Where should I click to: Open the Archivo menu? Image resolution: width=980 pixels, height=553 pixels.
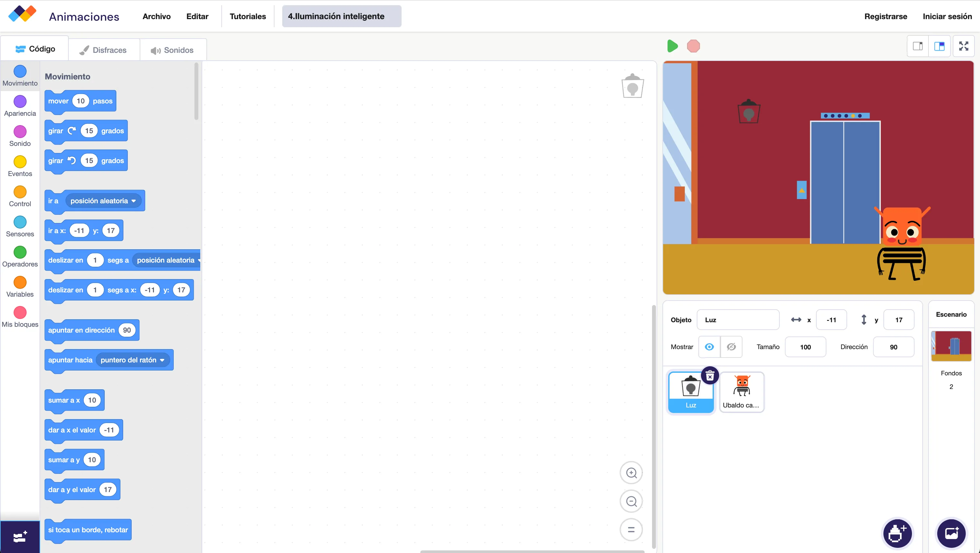(156, 16)
